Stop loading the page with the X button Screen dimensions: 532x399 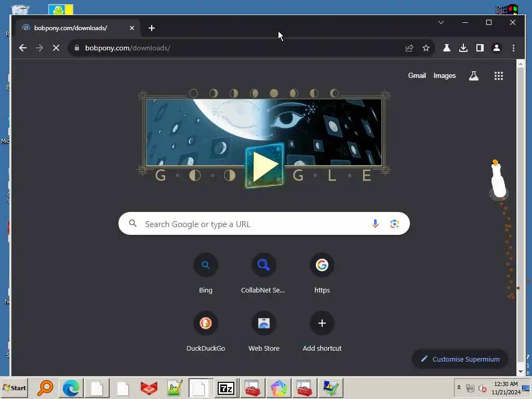(x=56, y=48)
